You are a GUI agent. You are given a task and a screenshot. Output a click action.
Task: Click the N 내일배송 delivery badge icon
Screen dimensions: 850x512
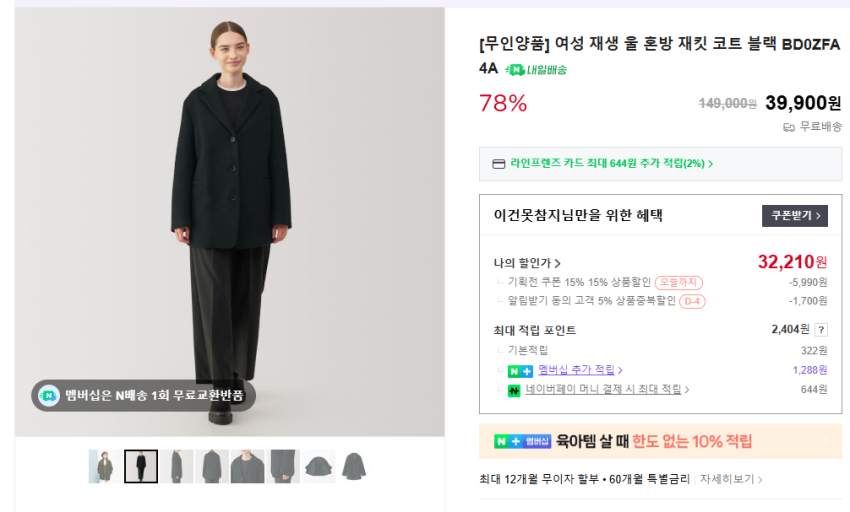coord(515,70)
